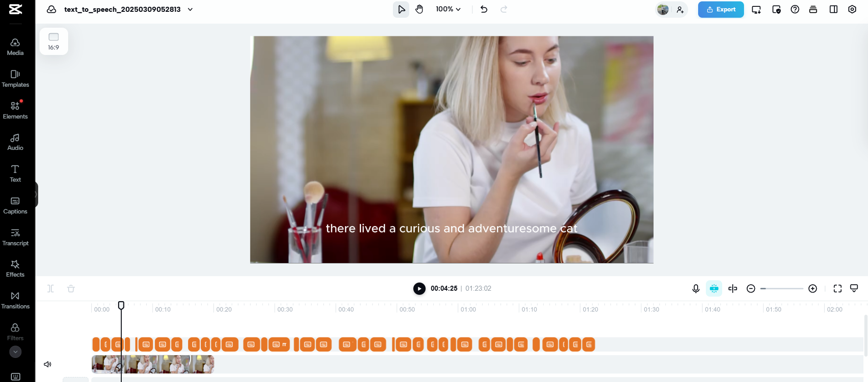Open the Templates panel
868x382 pixels.
coord(15,79)
